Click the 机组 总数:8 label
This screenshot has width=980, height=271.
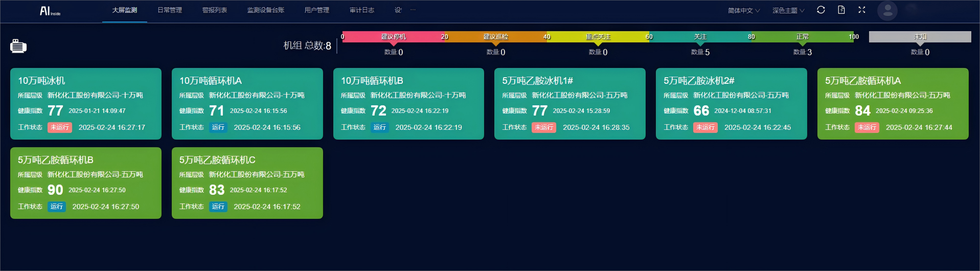tap(307, 46)
